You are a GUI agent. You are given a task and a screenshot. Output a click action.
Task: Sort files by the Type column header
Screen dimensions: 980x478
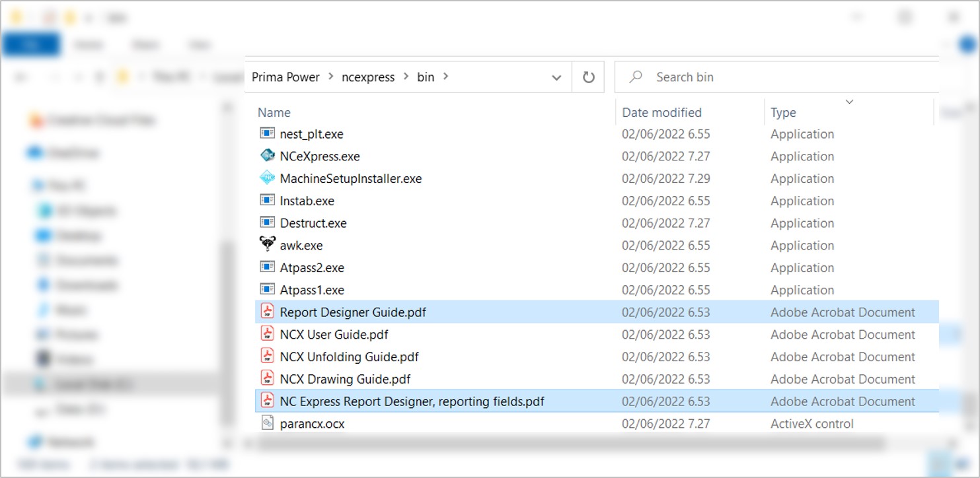coord(783,113)
